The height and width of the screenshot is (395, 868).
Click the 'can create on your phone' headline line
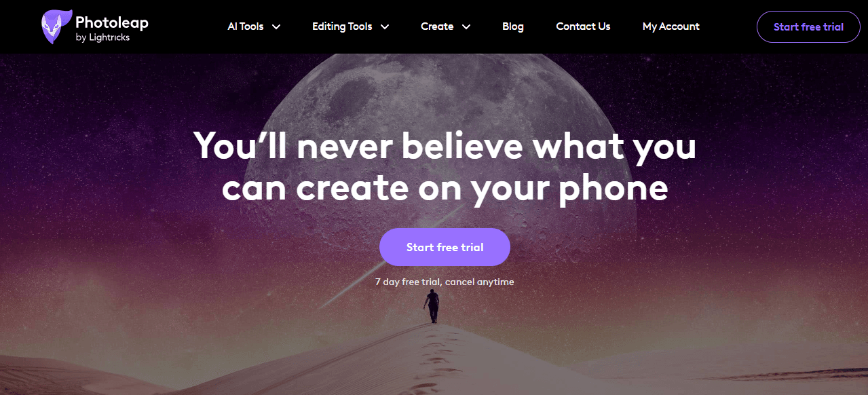[x=445, y=188]
